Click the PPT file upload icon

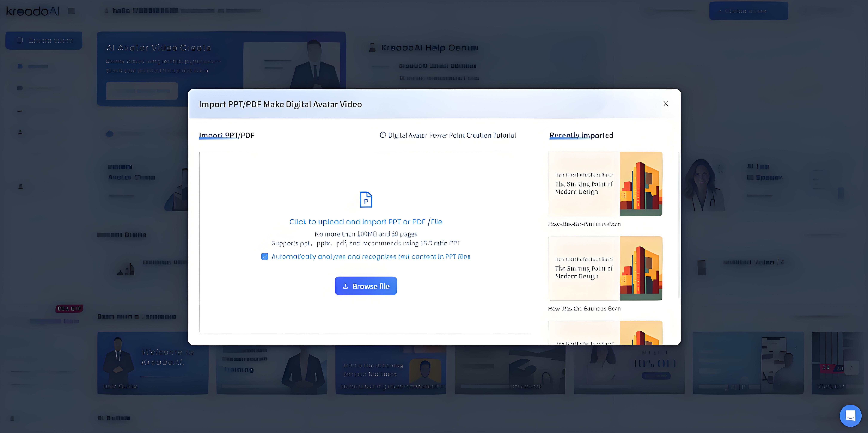[x=366, y=199]
